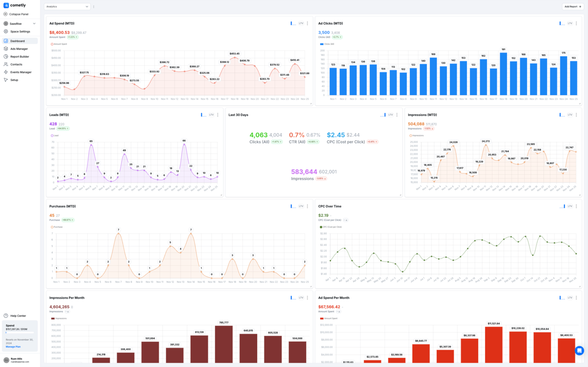Open the Dashboard page
Viewport: 588px width, 367px height.
pyautogui.click(x=20, y=41)
